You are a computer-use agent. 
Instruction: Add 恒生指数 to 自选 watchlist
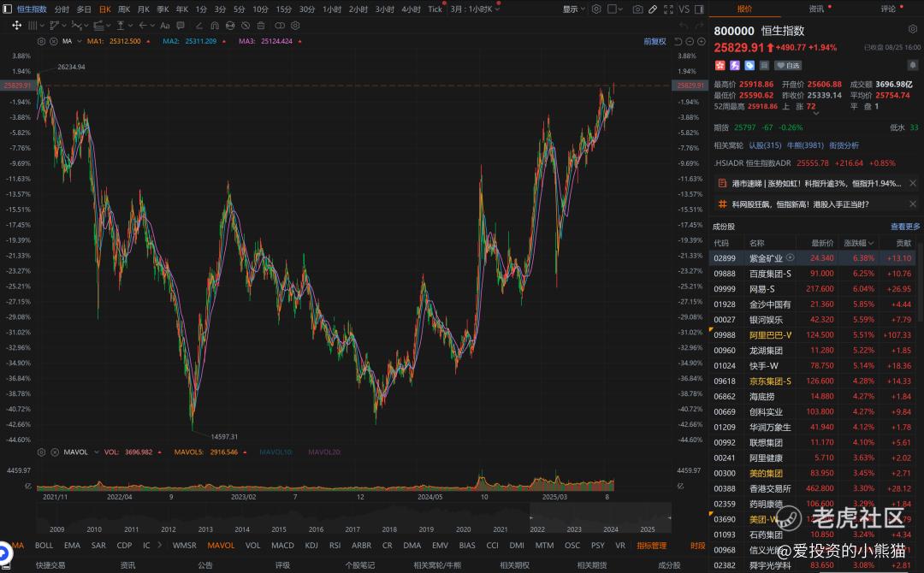(x=788, y=65)
